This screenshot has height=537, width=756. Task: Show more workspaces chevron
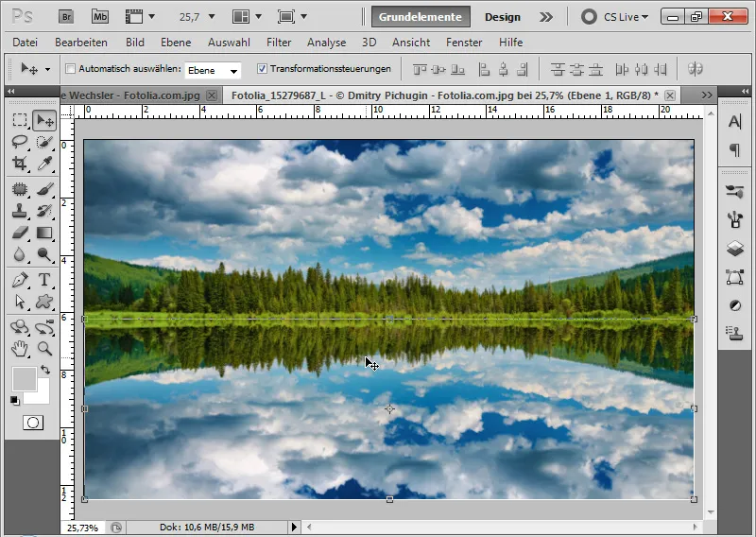tap(546, 17)
